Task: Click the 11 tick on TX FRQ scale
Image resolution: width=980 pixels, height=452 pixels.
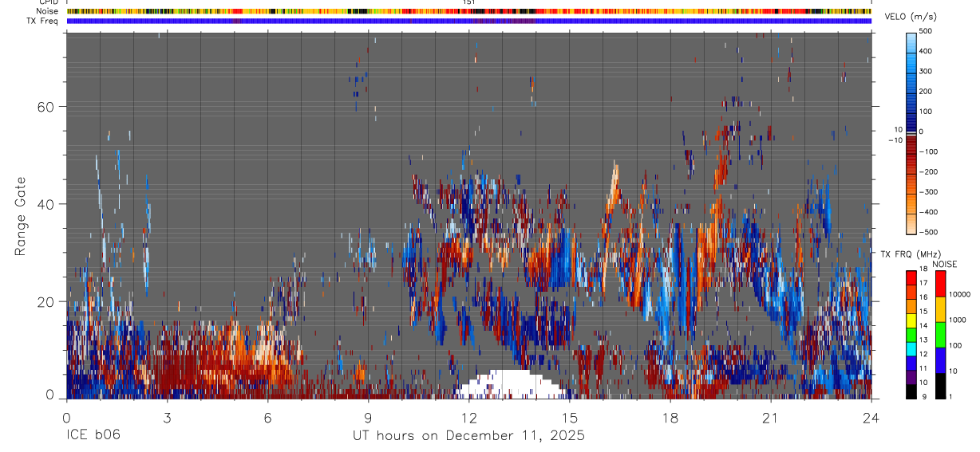Action: click(923, 368)
